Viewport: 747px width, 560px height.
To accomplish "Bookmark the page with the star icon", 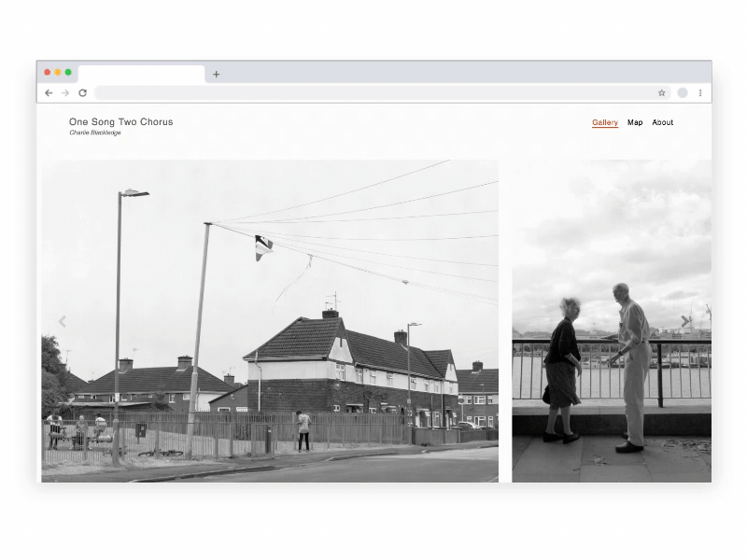I will click(662, 93).
